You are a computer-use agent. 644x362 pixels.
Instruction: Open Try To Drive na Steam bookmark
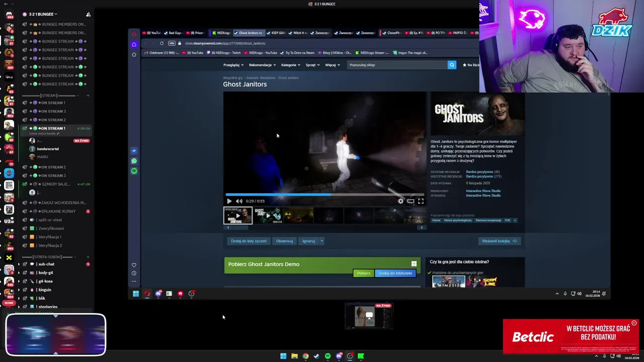[297, 53]
